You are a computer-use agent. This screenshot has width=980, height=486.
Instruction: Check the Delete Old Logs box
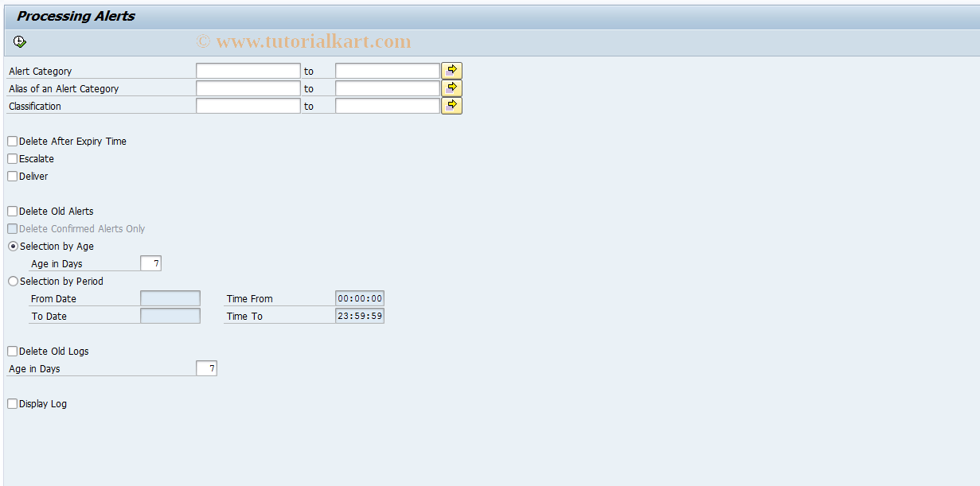tap(13, 351)
